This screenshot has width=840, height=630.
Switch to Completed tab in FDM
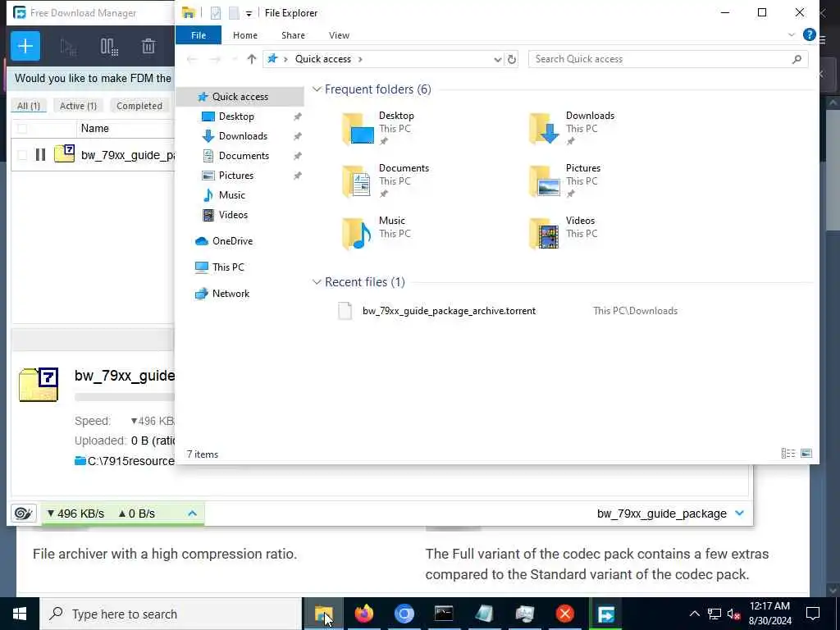[x=139, y=106]
